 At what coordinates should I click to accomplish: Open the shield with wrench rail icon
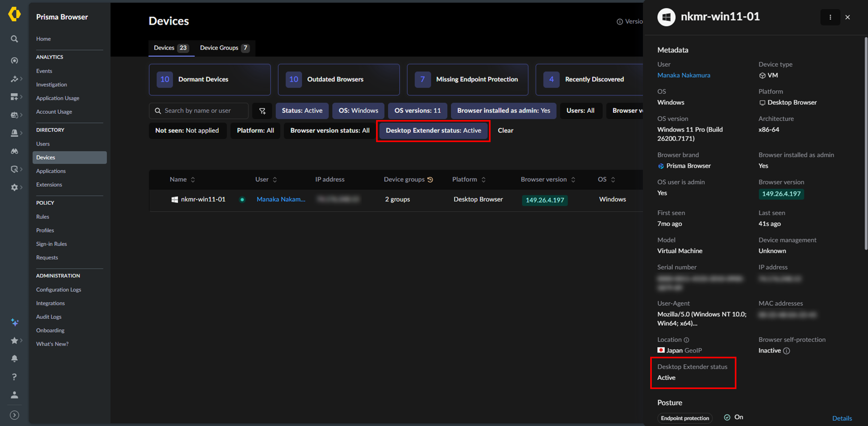[x=14, y=169]
